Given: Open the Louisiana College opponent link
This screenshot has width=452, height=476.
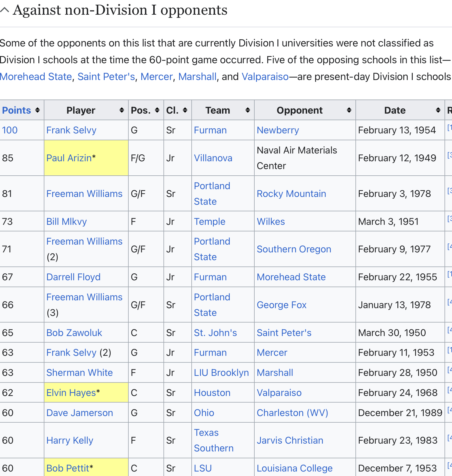Looking at the screenshot, I should 295,468.
